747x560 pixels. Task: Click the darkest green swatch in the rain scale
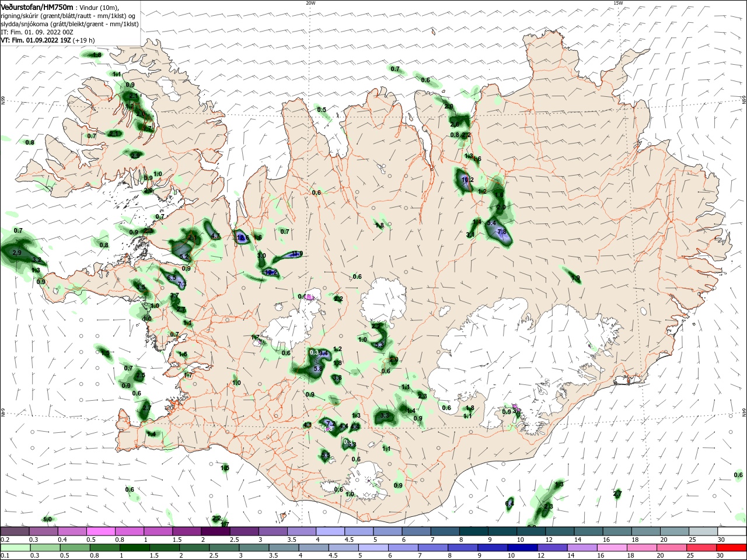coord(134,548)
